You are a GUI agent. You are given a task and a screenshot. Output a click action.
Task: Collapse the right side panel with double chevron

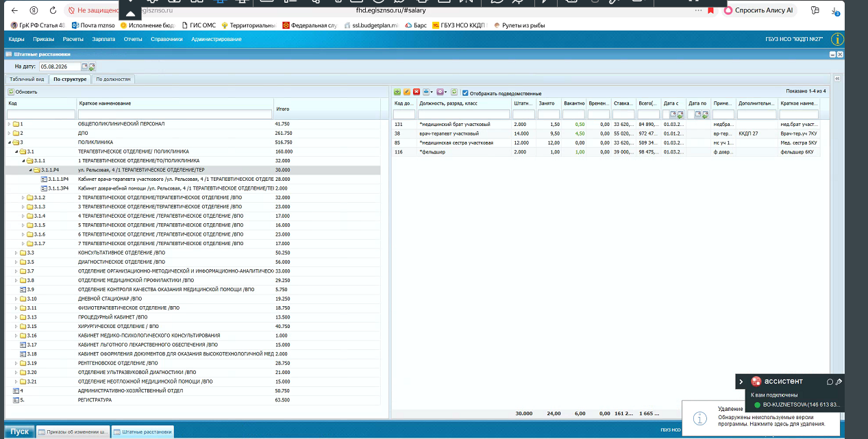[x=837, y=79]
